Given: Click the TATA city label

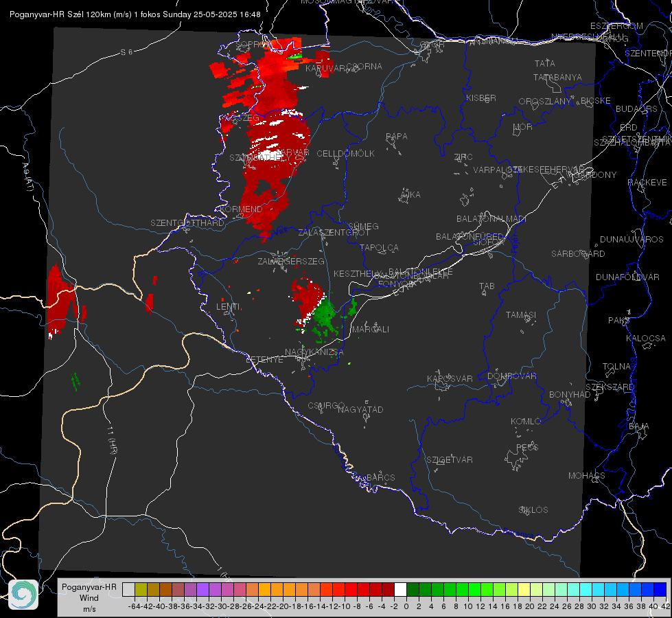Looking at the screenshot, I should click(545, 63).
